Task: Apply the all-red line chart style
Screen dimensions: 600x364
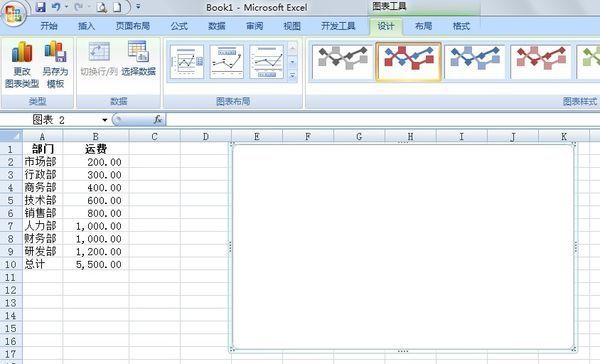Action: click(x=541, y=61)
